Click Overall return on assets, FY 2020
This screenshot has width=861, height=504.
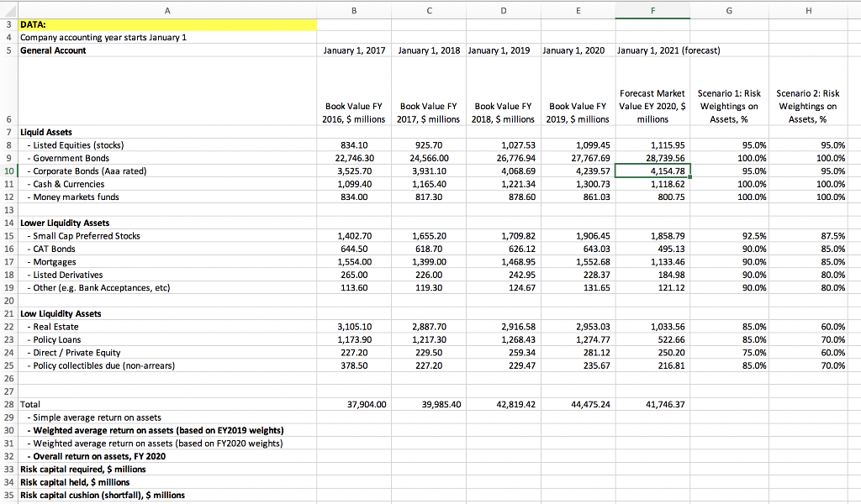click(96, 456)
